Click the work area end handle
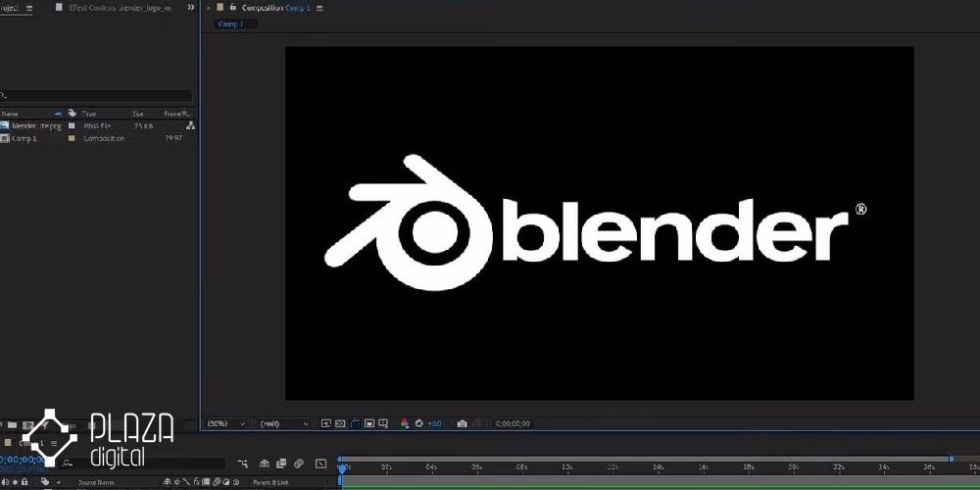The image size is (980, 490). click(951, 459)
